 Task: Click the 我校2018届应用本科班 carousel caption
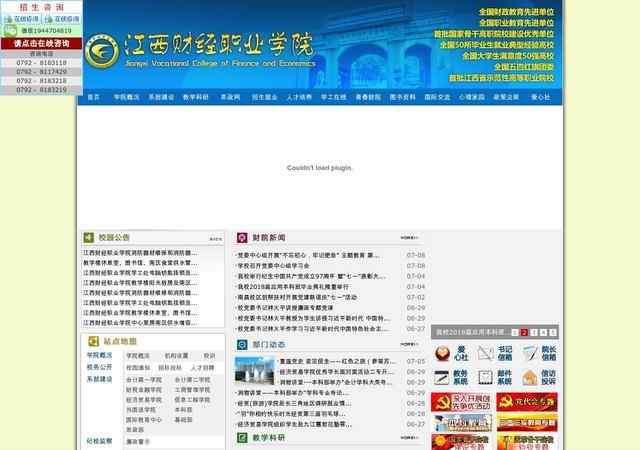(x=471, y=332)
